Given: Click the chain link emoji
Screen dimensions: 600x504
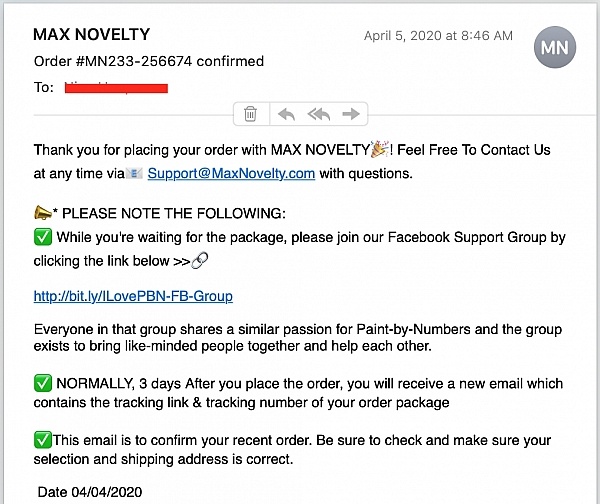Looking at the screenshot, I should coord(199,261).
